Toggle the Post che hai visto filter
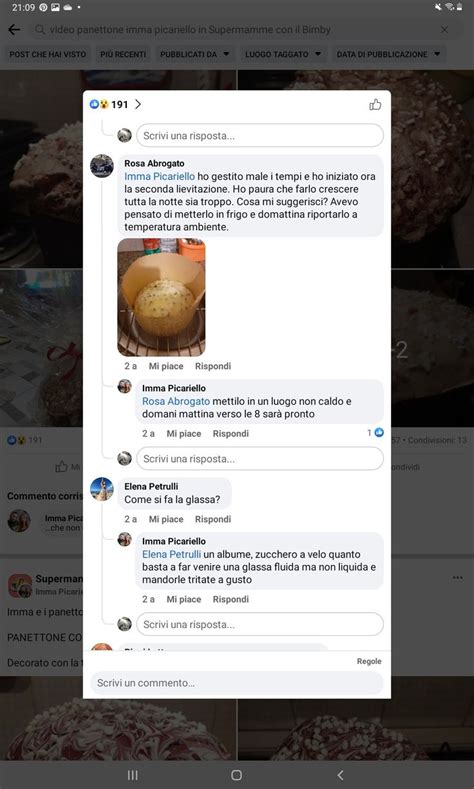This screenshot has width=474, height=789. pos(48,54)
